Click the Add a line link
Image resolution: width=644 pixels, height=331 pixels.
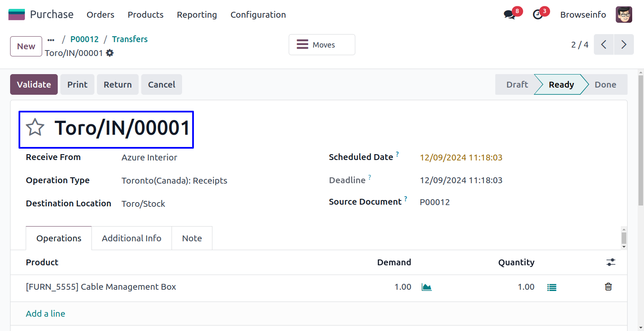[46, 314]
